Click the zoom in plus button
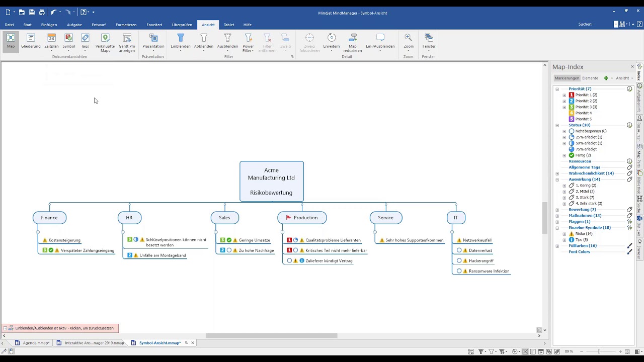 (x=621, y=351)
